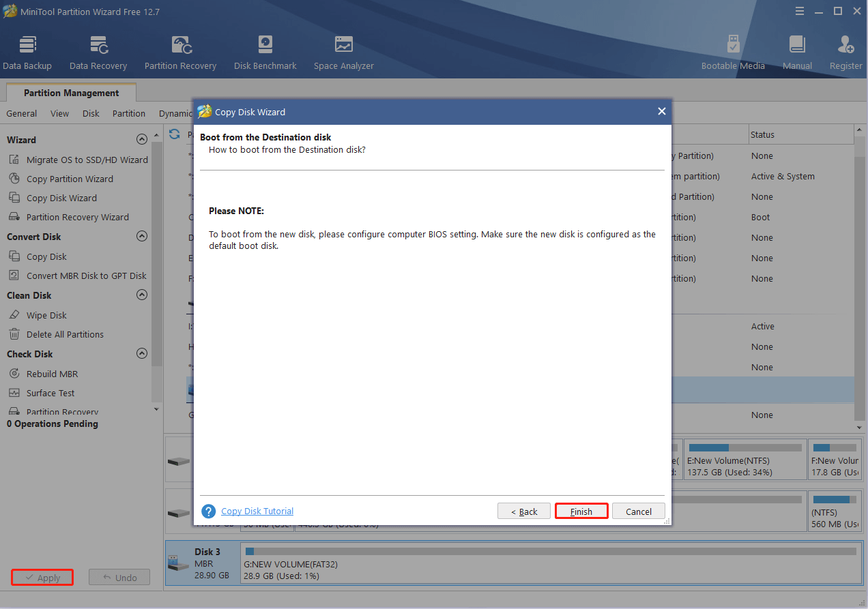
Task: Collapse the Wizard section
Action: tap(142, 139)
